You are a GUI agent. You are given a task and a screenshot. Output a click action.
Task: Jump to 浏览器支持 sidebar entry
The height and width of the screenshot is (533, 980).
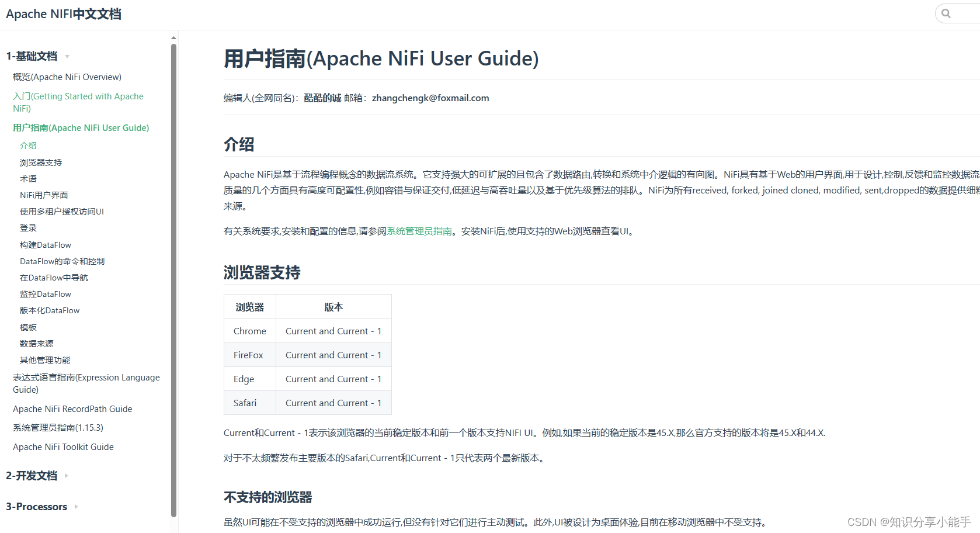pyautogui.click(x=41, y=162)
